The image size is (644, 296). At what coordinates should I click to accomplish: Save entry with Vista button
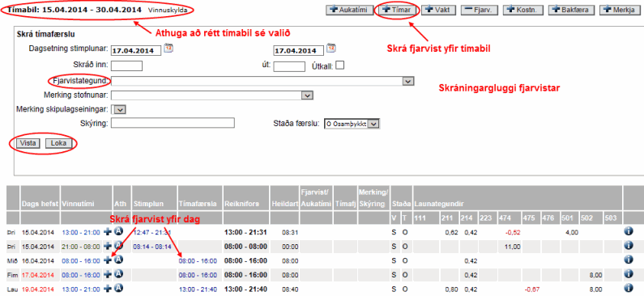tap(28, 143)
